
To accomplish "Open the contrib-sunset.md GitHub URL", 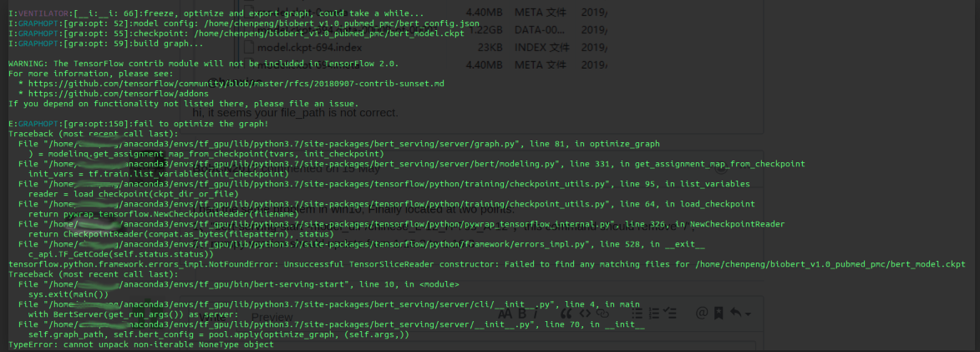I will point(236,83).
